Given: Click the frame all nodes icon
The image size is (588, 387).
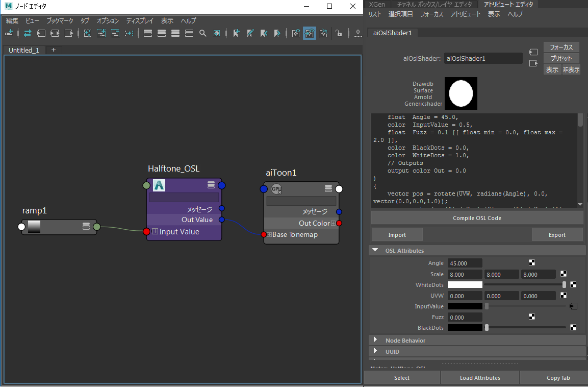Looking at the screenshot, I should 88,34.
